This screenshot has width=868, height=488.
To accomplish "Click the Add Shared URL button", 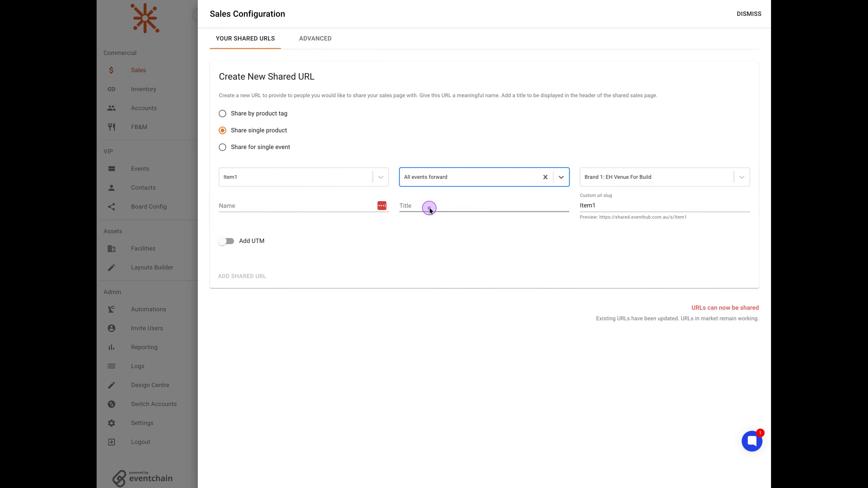I will 242,276.
